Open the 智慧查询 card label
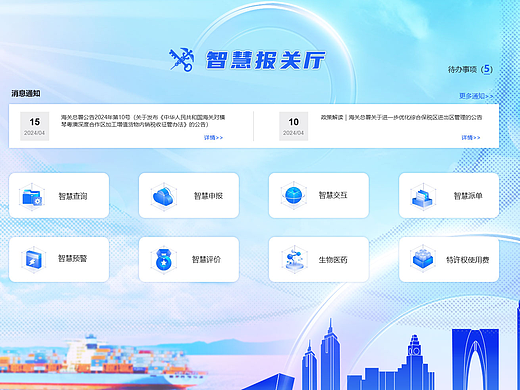The image size is (520, 390). tap(73, 196)
